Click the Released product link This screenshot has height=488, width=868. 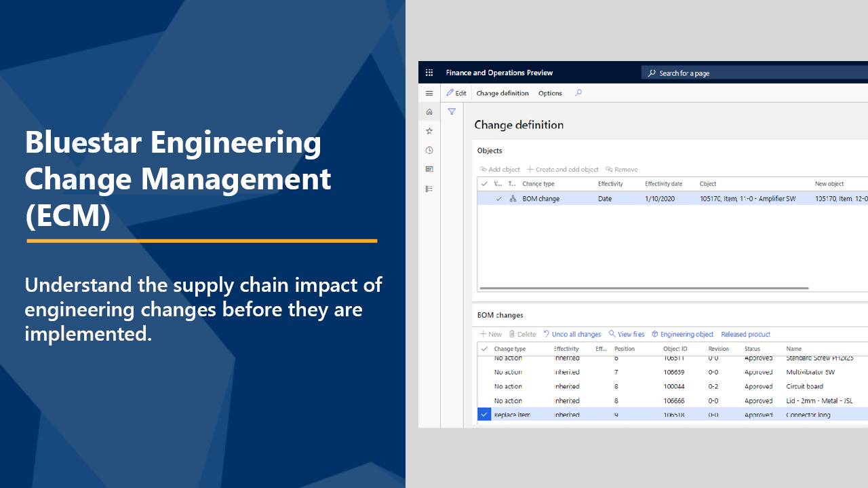(x=745, y=333)
